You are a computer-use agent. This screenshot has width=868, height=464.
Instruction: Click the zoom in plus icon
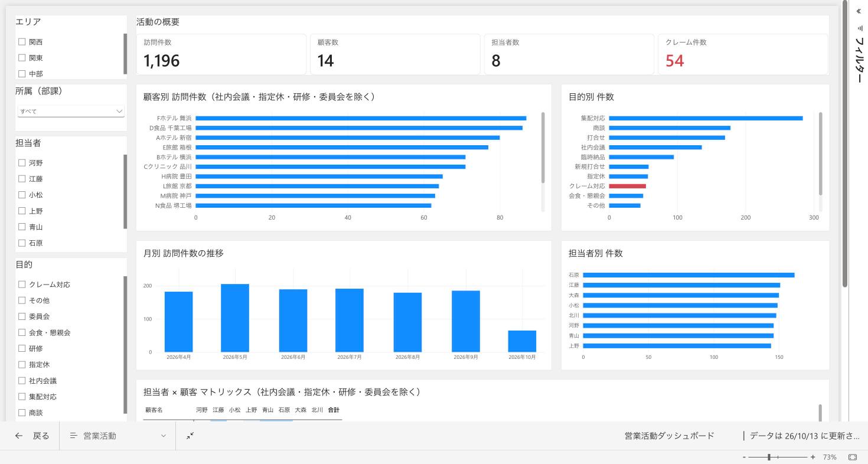813,458
